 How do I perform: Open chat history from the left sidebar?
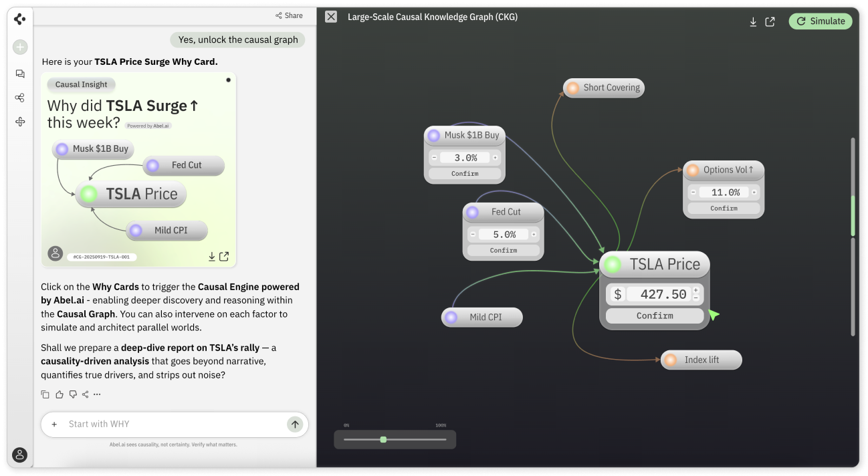(20, 74)
